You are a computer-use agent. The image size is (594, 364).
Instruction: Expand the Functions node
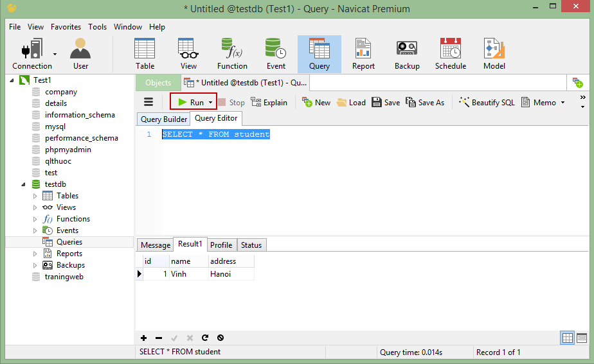(35, 219)
